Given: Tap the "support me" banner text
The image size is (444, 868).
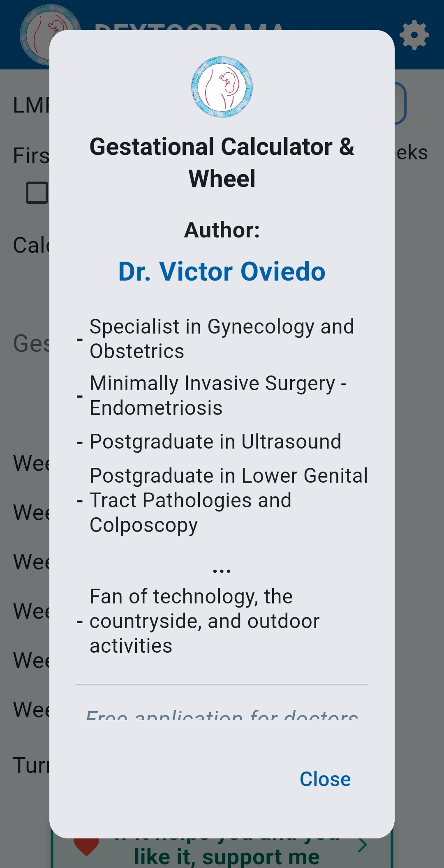Looking at the screenshot, I should (x=227, y=856).
